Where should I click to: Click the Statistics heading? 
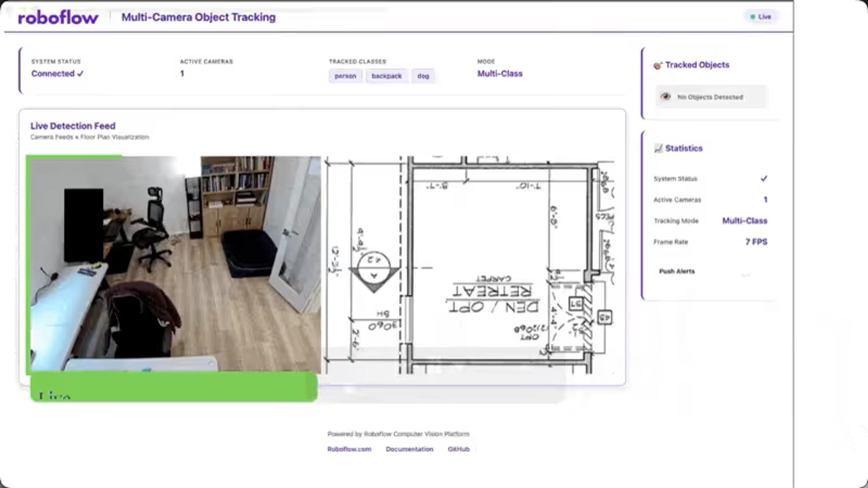pos(684,148)
